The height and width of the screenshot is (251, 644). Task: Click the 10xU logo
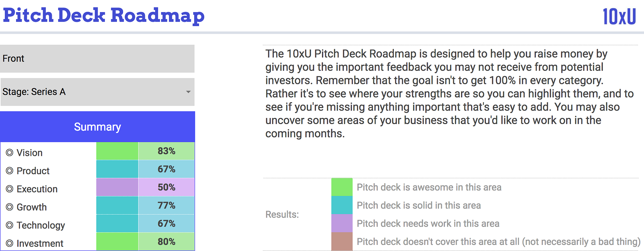click(619, 16)
